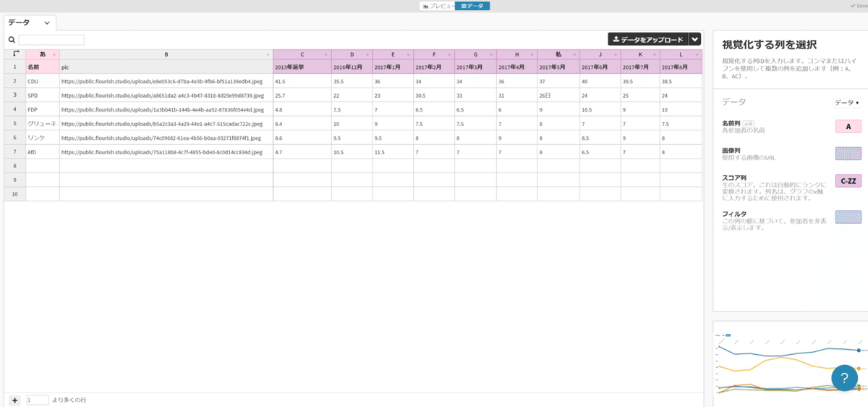Select the AfD name cell
The height and width of the screenshot is (407, 868).
43,152
